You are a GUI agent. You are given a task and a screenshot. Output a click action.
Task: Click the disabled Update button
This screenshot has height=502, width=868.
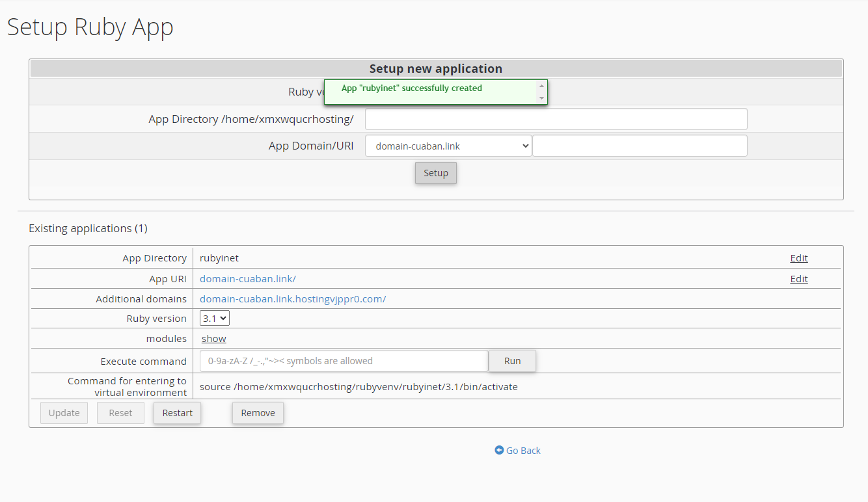[64, 413]
